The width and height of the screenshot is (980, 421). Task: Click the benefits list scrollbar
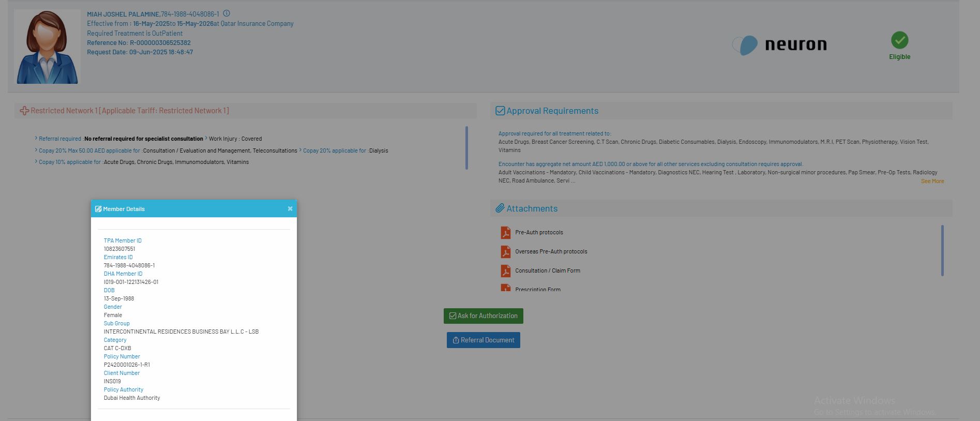point(466,148)
